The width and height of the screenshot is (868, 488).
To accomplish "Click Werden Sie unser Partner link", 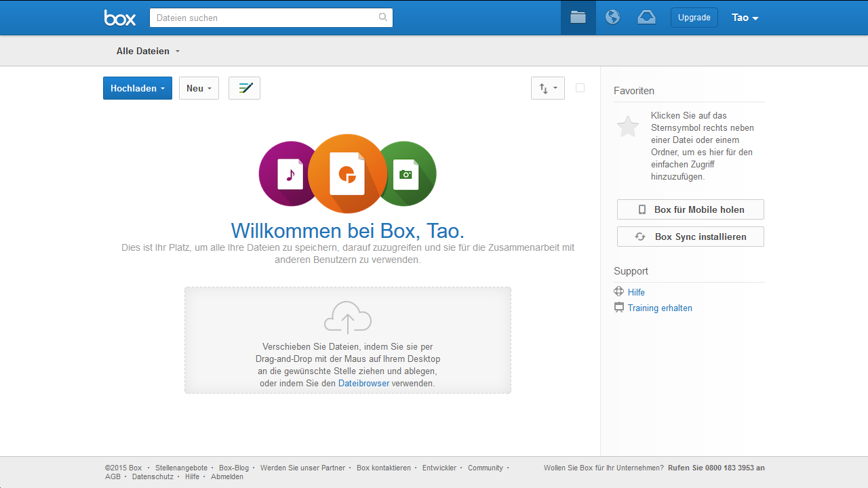I will click(302, 468).
